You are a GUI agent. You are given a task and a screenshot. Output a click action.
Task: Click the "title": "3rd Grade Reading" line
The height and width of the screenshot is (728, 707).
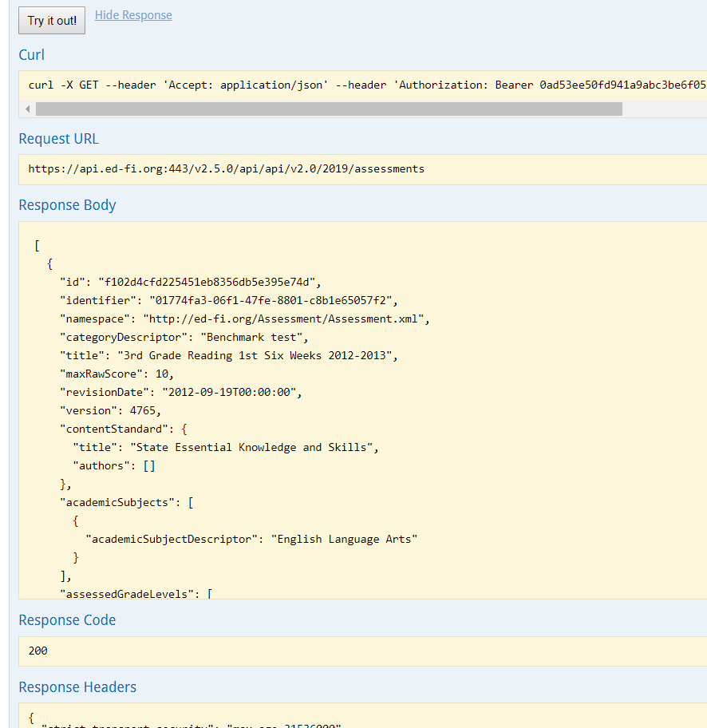229,356
